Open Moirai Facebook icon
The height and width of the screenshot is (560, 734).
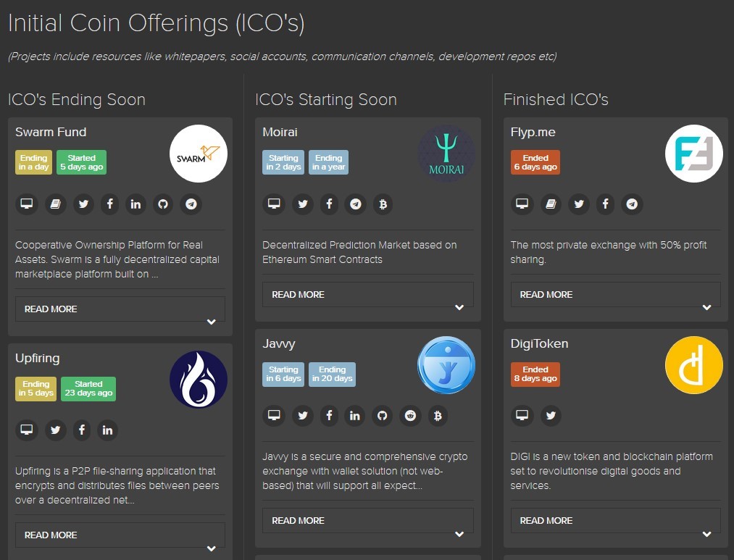point(329,204)
